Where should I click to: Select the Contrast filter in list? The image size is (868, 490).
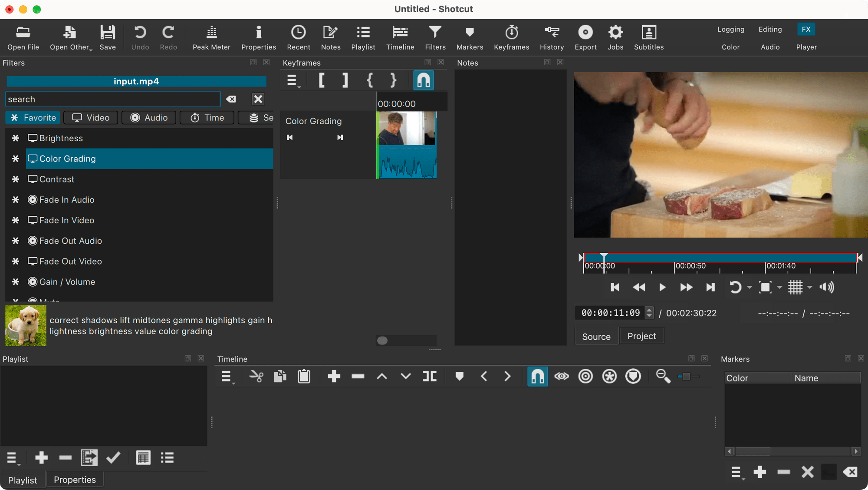tap(56, 179)
